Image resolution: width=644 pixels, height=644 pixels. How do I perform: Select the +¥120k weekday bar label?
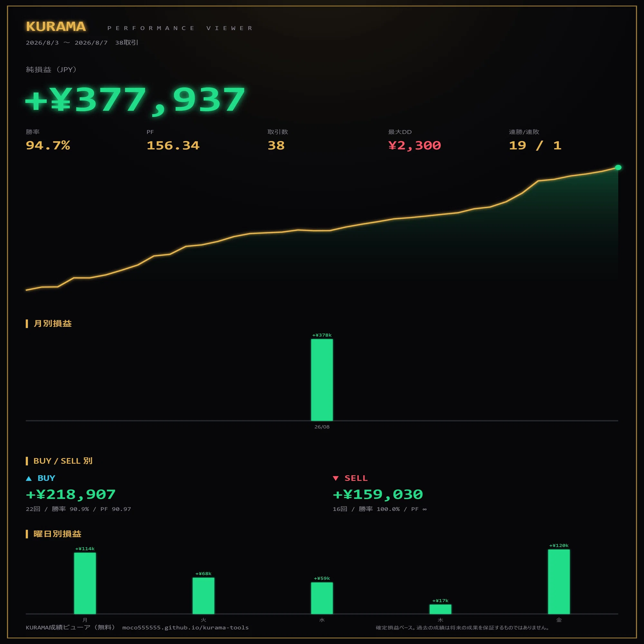pos(559,546)
